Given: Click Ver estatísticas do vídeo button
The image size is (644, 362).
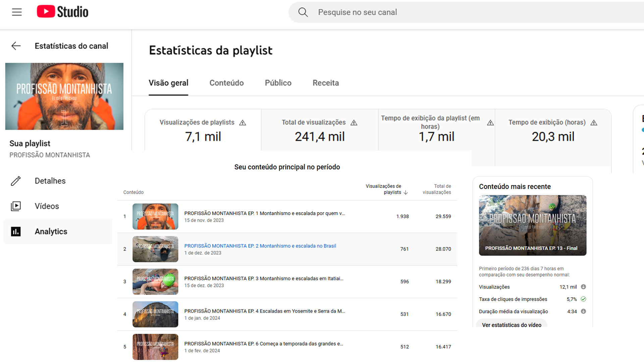Looking at the screenshot, I should pos(512,324).
